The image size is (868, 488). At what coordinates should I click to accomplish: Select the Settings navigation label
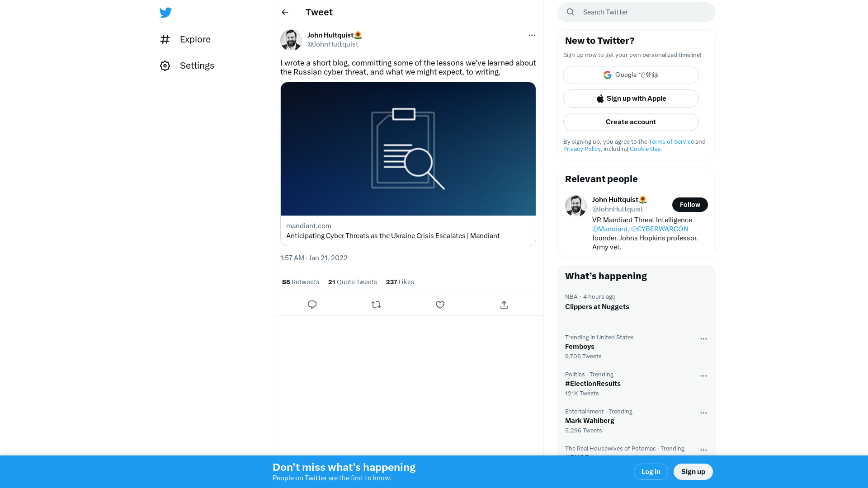197,66
